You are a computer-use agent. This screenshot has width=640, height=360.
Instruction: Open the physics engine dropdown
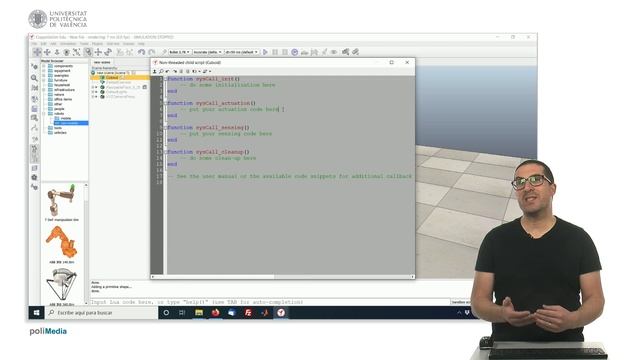(179, 52)
